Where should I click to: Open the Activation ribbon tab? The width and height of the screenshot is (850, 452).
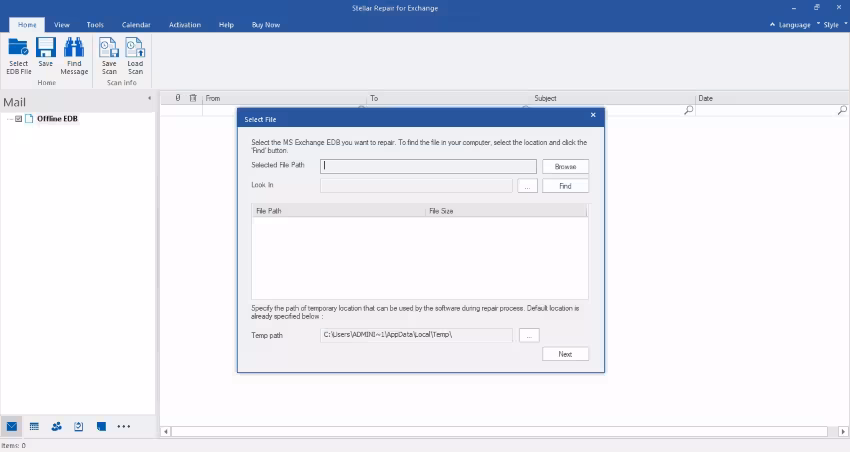click(x=185, y=25)
